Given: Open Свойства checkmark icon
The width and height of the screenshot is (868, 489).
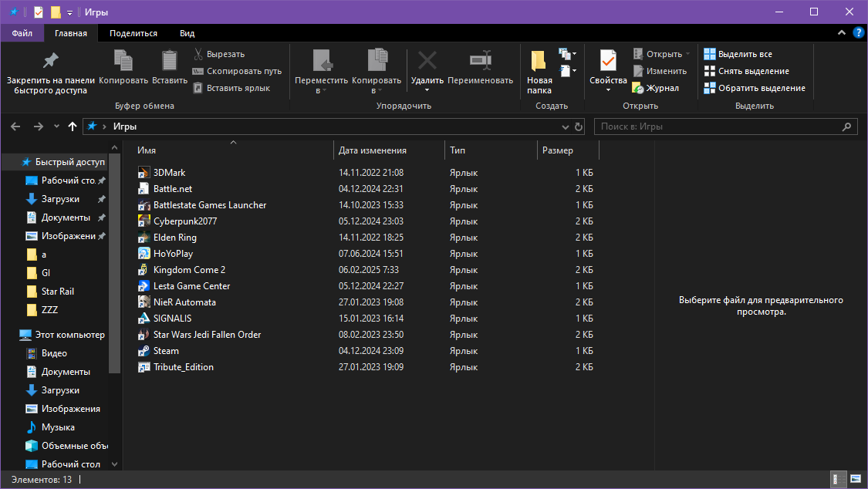Looking at the screenshot, I should click(608, 60).
